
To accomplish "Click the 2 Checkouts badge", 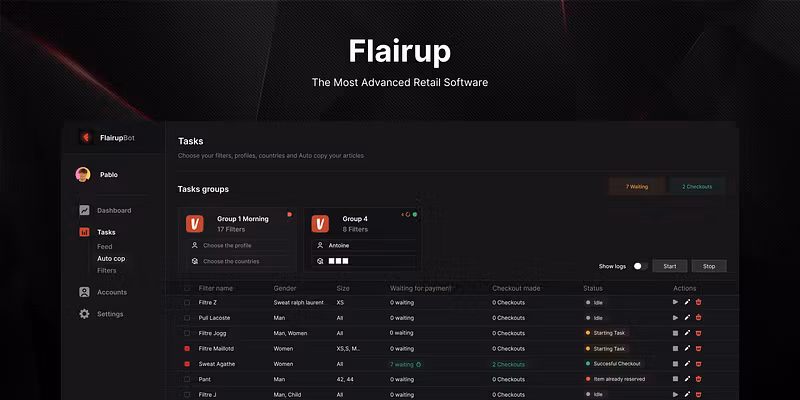I will [x=697, y=187].
